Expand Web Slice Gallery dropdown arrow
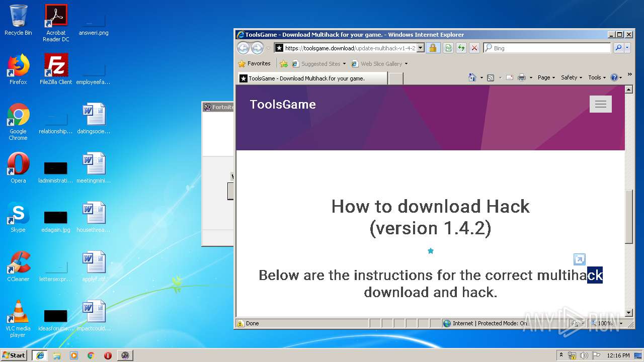Viewport: 644px width, 362px height. [406, 64]
